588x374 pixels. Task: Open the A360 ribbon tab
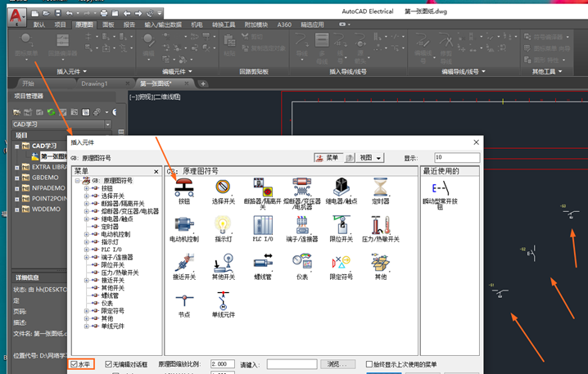click(x=284, y=25)
